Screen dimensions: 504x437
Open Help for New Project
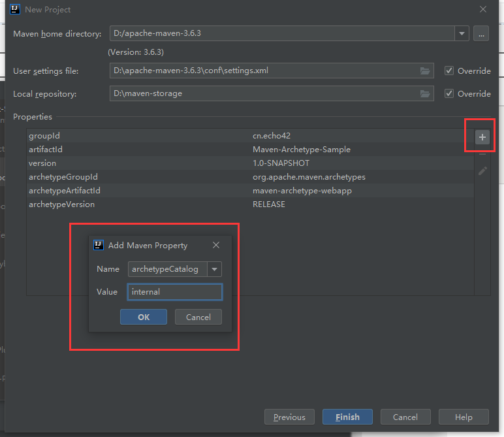click(x=464, y=417)
